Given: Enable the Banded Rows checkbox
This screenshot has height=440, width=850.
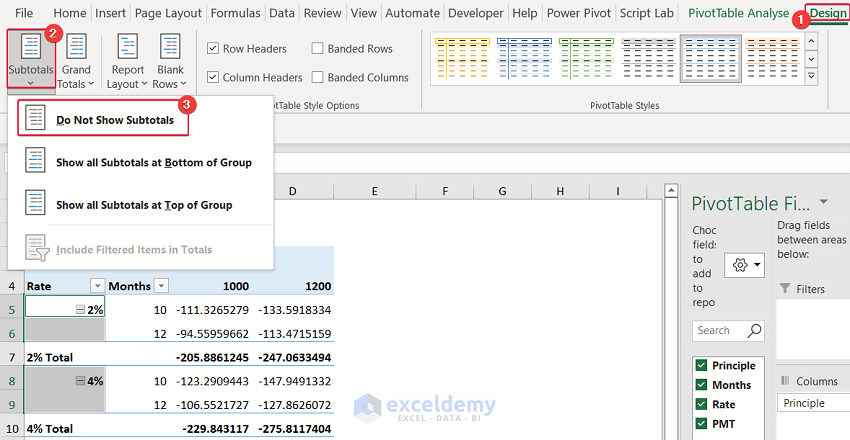Looking at the screenshot, I should [318, 49].
